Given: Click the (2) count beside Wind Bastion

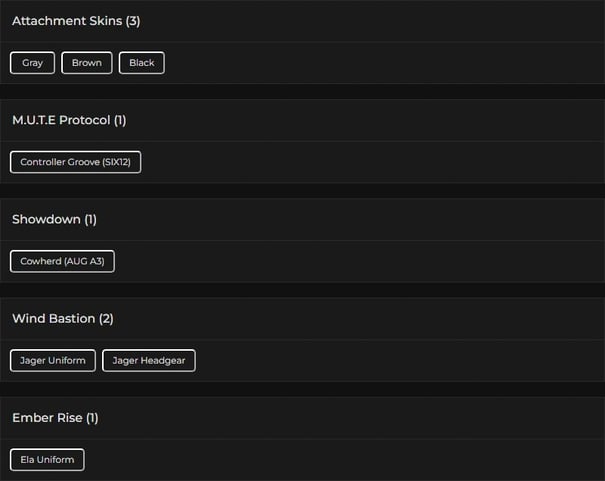Looking at the screenshot, I should 106,318.
